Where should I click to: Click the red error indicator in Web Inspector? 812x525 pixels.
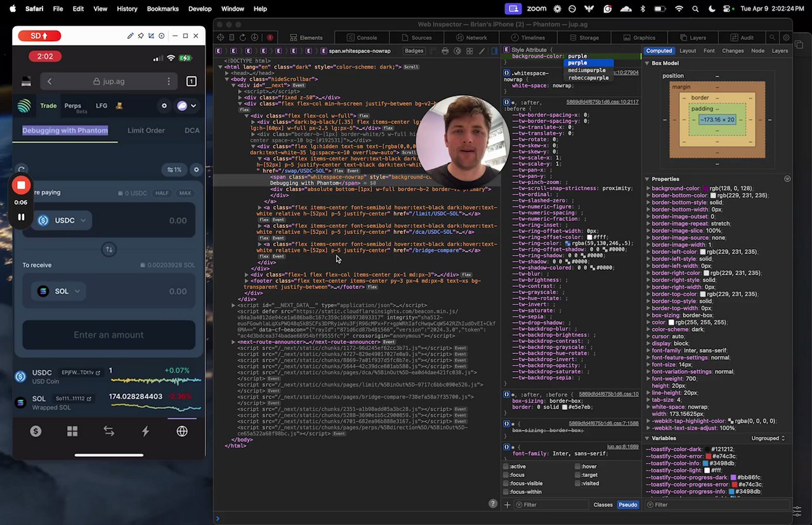point(270,37)
